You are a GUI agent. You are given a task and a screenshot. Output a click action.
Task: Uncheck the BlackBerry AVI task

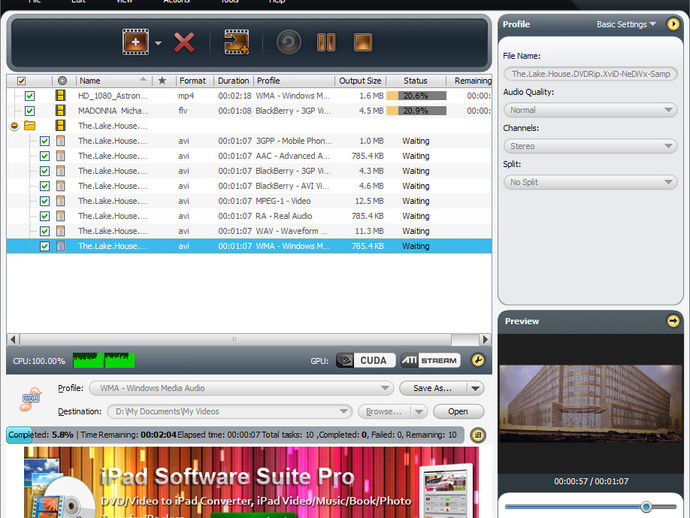pyautogui.click(x=44, y=186)
